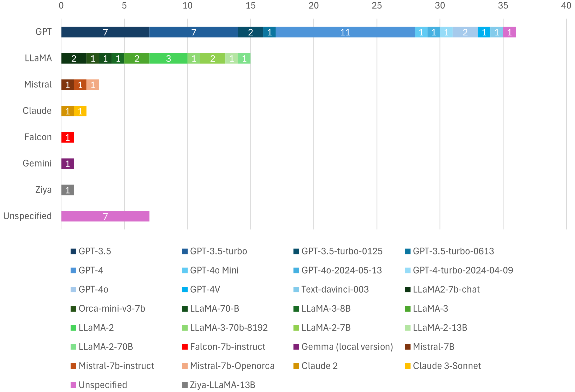Click the Falcon-7b-instruct red legend swatch
Image resolution: width=575 pixels, height=392 pixels.
point(184,347)
